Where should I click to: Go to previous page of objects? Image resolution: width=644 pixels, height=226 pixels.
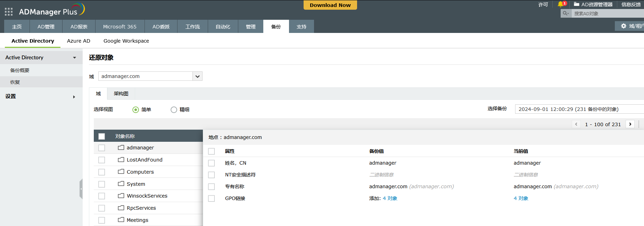click(x=576, y=124)
